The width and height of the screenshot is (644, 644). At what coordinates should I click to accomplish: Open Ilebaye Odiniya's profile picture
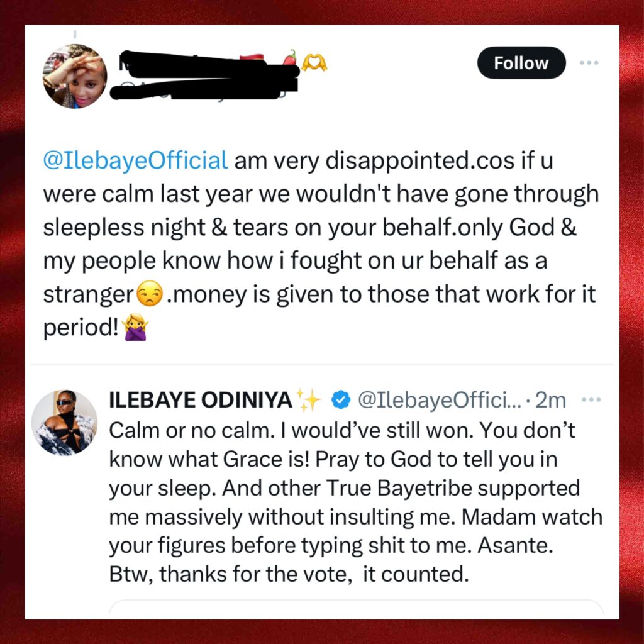64,422
